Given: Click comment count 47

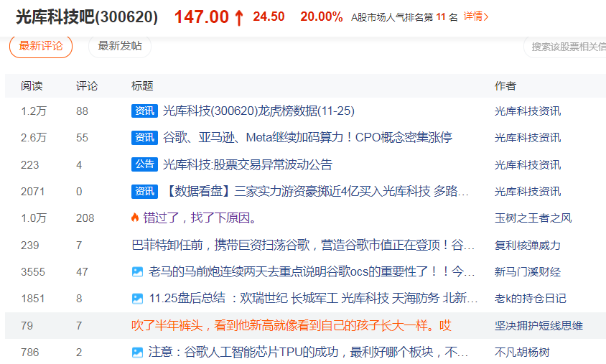Looking at the screenshot, I should 82,272.
